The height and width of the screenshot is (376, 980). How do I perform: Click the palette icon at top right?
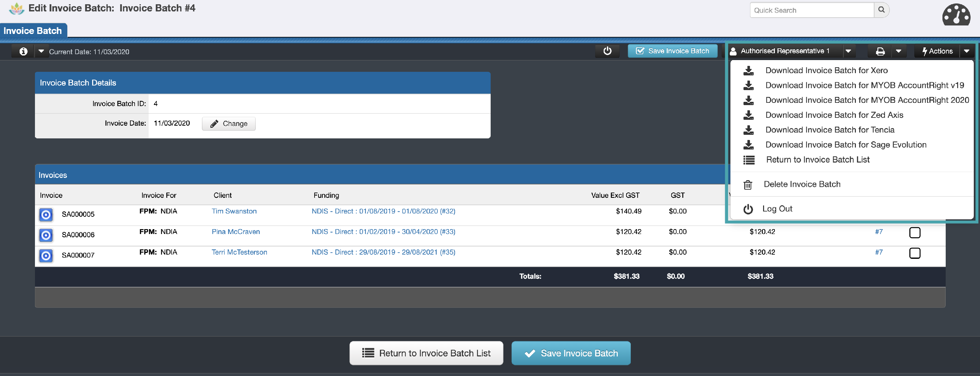[x=956, y=15]
